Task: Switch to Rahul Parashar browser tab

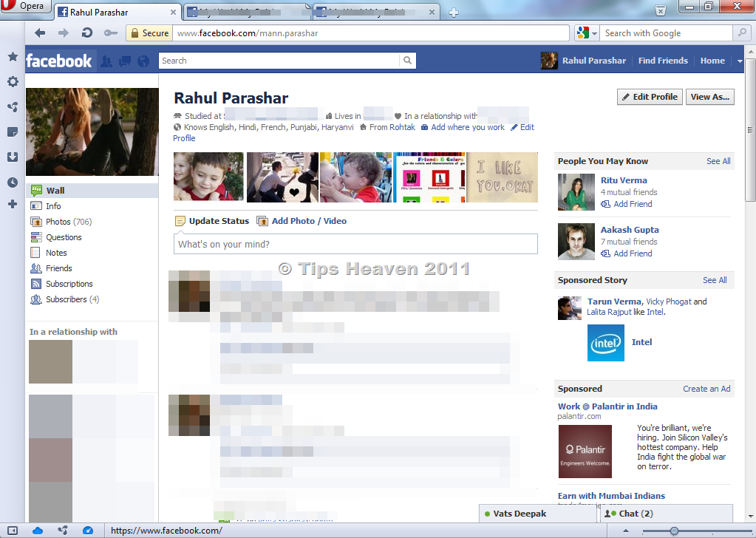Action: point(118,12)
